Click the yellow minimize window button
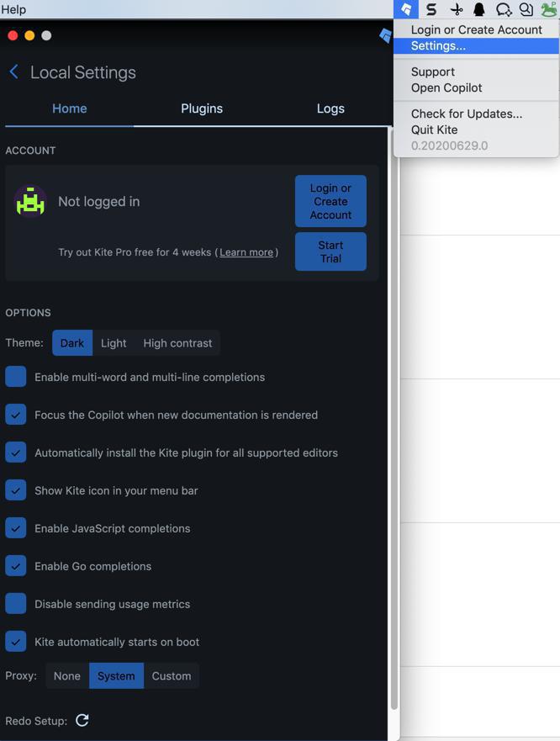Viewport: 560px width, 741px height. (x=29, y=35)
